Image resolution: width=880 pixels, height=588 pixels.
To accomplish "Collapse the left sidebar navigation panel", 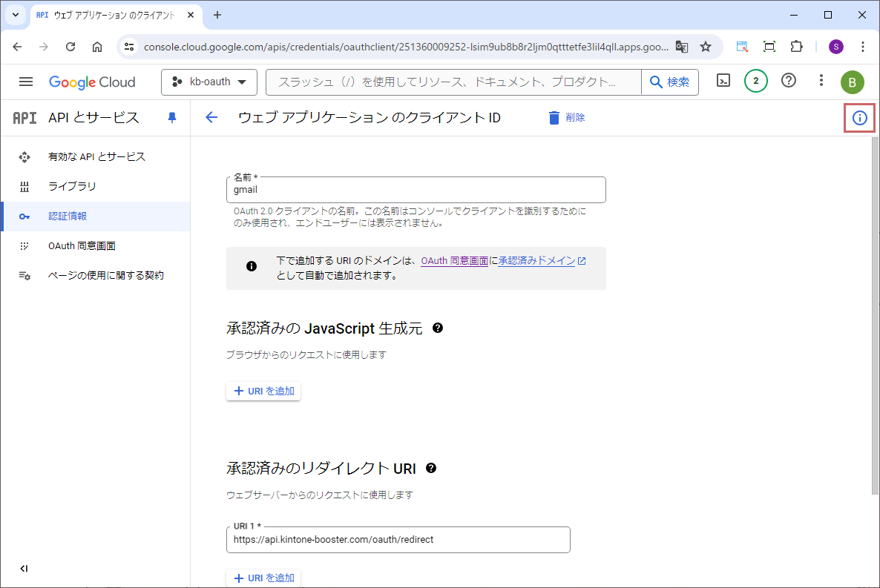I will click(x=24, y=569).
